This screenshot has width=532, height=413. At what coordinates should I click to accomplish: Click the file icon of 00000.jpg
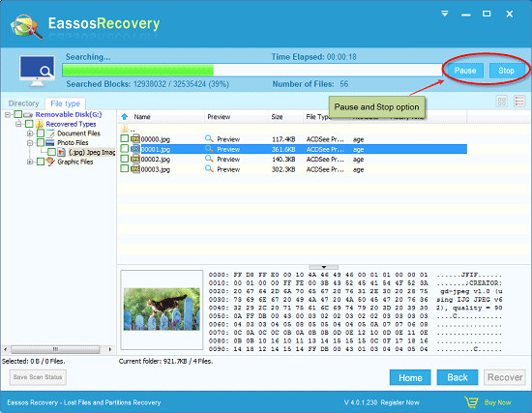pyautogui.click(x=135, y=139)
